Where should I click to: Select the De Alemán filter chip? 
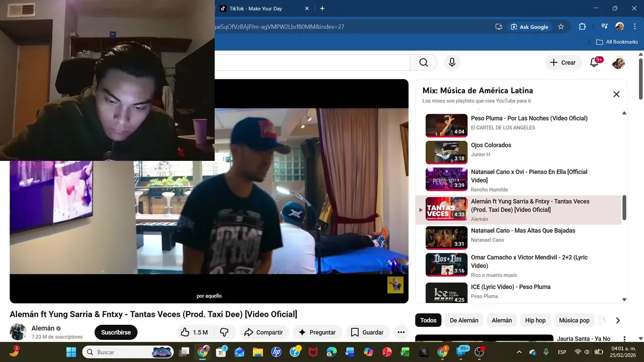click(x=464, y=320)
